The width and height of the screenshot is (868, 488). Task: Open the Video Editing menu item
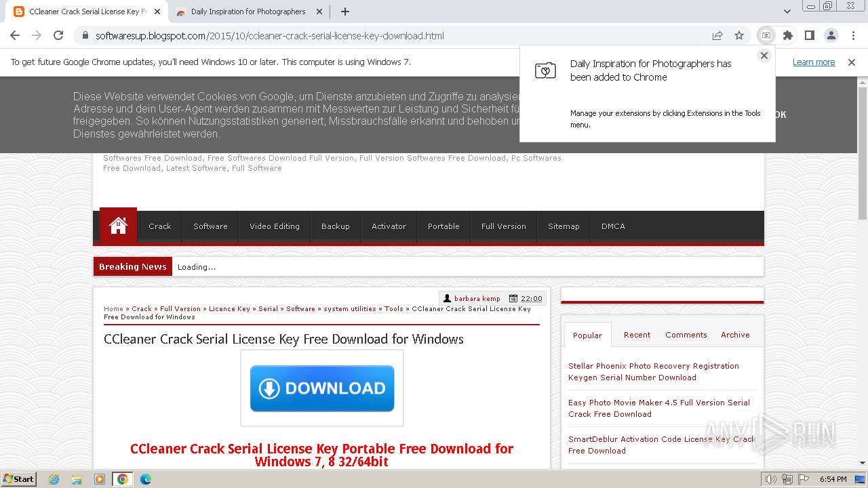[x=275, y=226]
